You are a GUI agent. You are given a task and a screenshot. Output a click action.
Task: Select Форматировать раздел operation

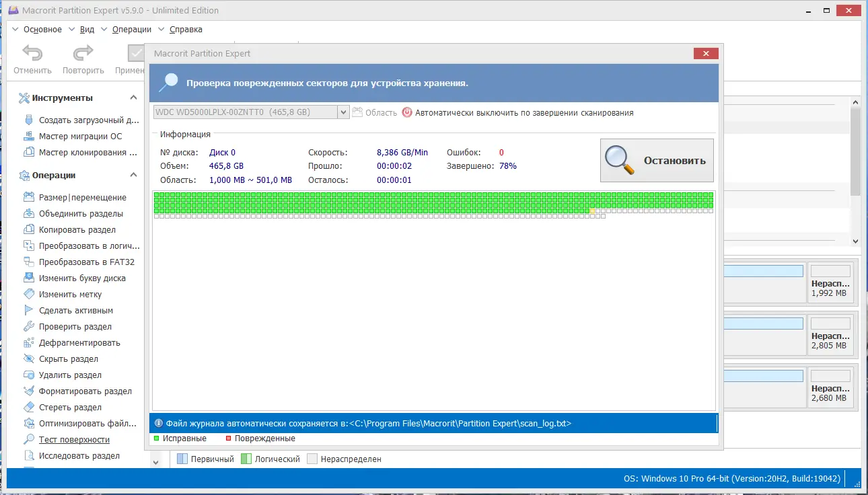[x=85, y=391]
